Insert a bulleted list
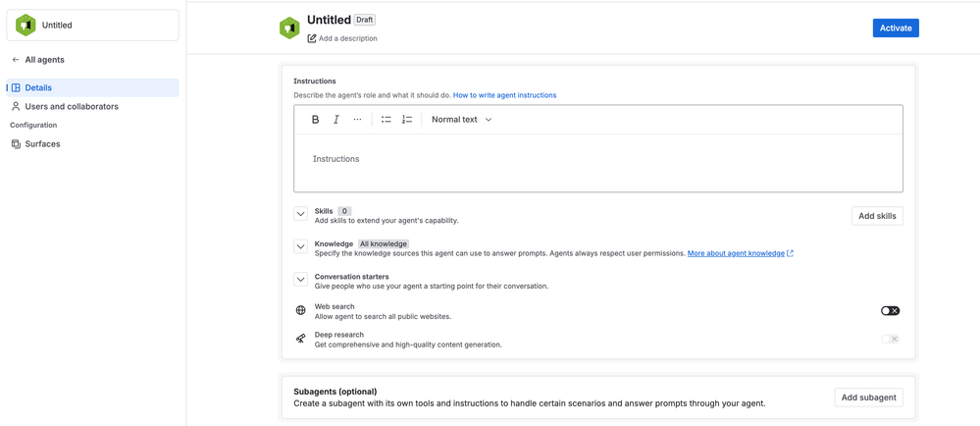This screenshot has width=980, height=426. pyautogui.click(x=387, y=120)
